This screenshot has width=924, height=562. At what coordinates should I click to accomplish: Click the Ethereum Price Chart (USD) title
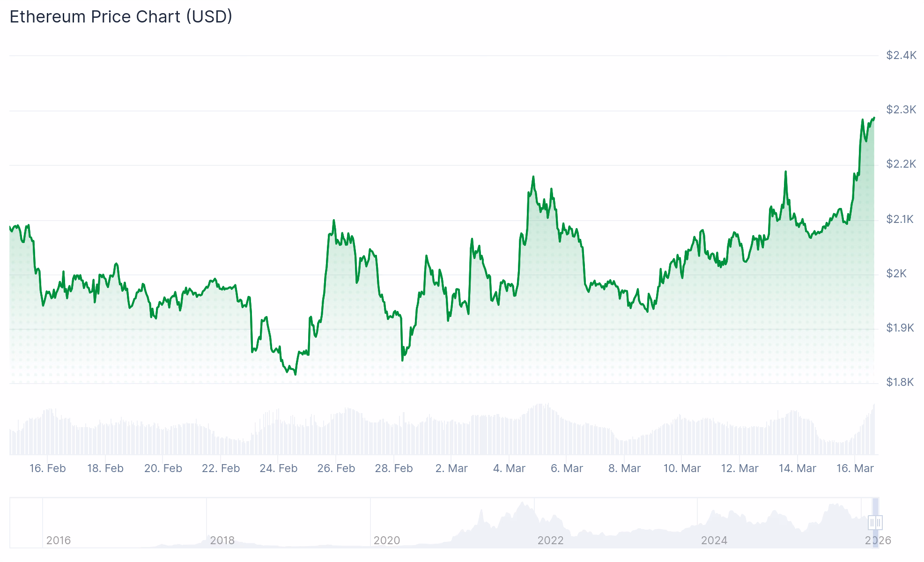121,17
